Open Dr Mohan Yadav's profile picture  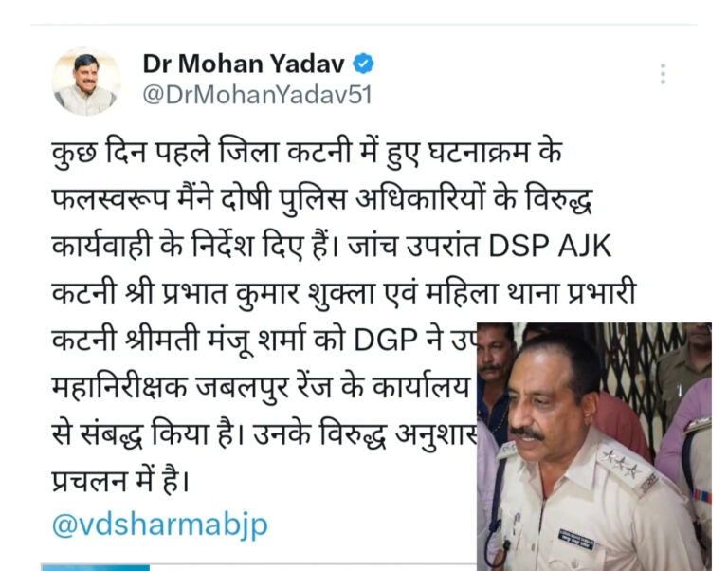click(86, 81)
